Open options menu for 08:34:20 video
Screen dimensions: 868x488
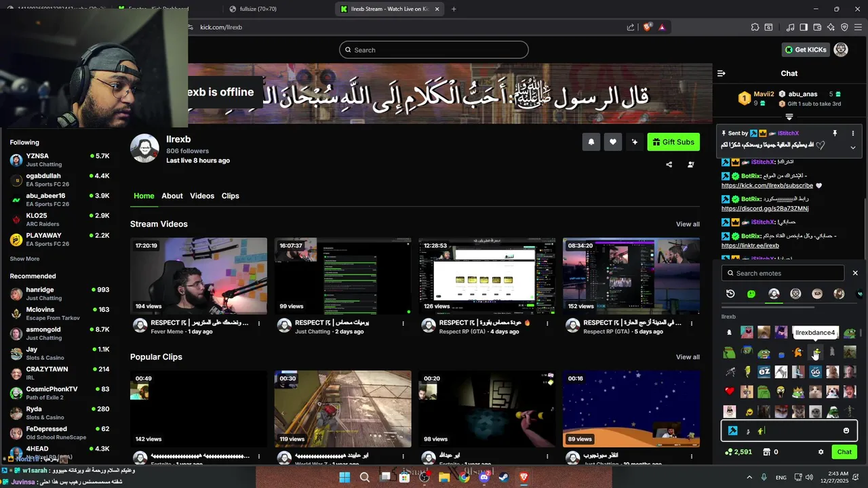point(691,324)
